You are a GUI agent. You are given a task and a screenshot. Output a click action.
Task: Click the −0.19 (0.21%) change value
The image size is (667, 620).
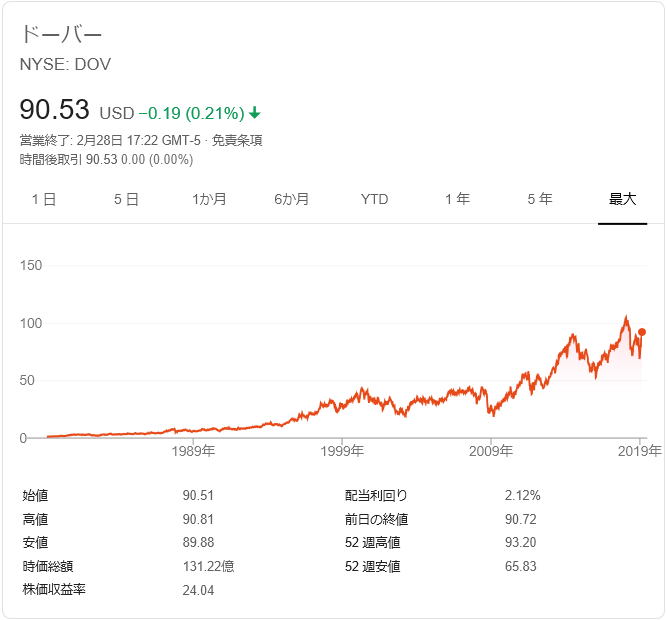point(191,114)
